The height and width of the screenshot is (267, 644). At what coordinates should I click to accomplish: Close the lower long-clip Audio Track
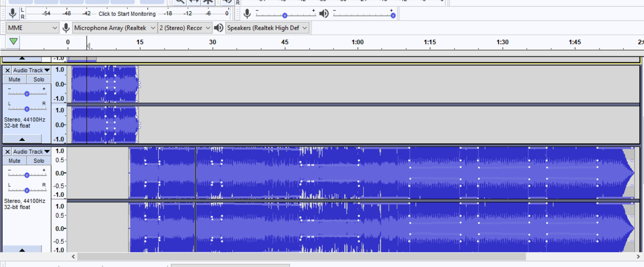tap(7, 151)
